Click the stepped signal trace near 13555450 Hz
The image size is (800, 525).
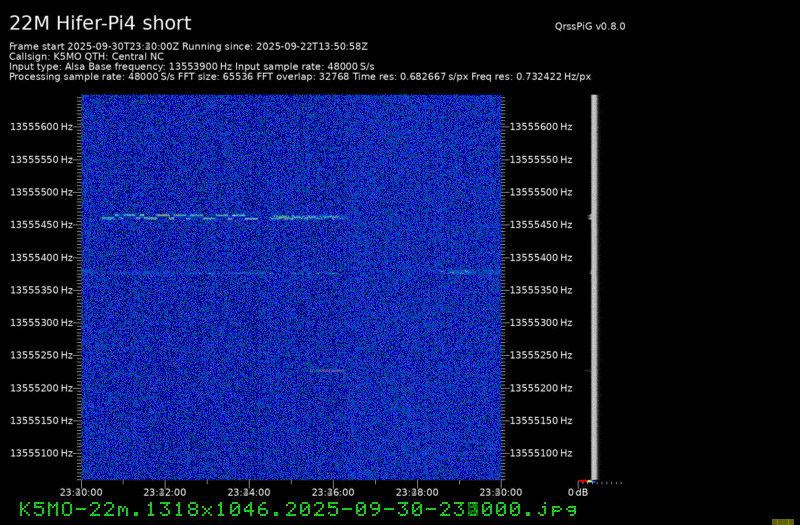point(180,216)
